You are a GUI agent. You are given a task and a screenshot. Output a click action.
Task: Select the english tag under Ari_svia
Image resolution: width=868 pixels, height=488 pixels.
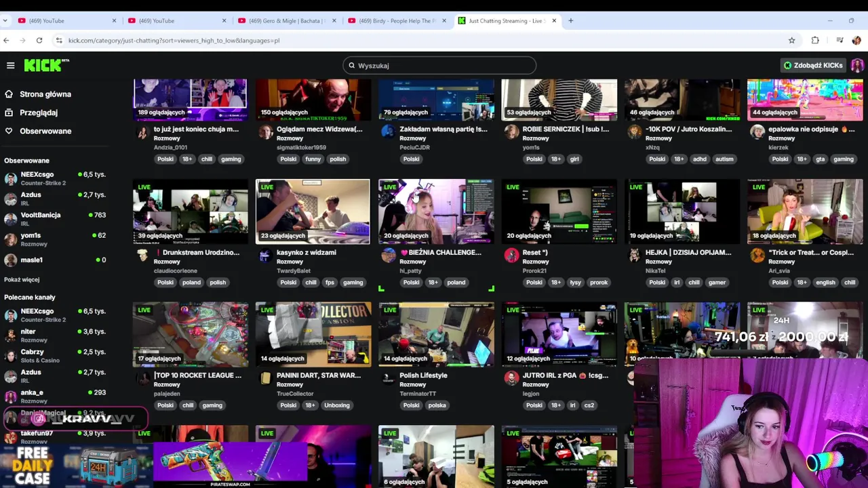pos(825,283)
